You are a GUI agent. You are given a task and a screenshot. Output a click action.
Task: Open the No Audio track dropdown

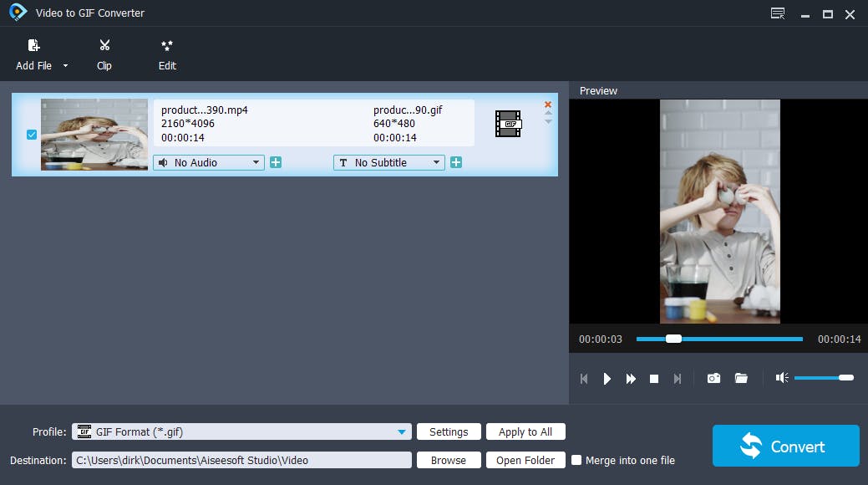209,162
